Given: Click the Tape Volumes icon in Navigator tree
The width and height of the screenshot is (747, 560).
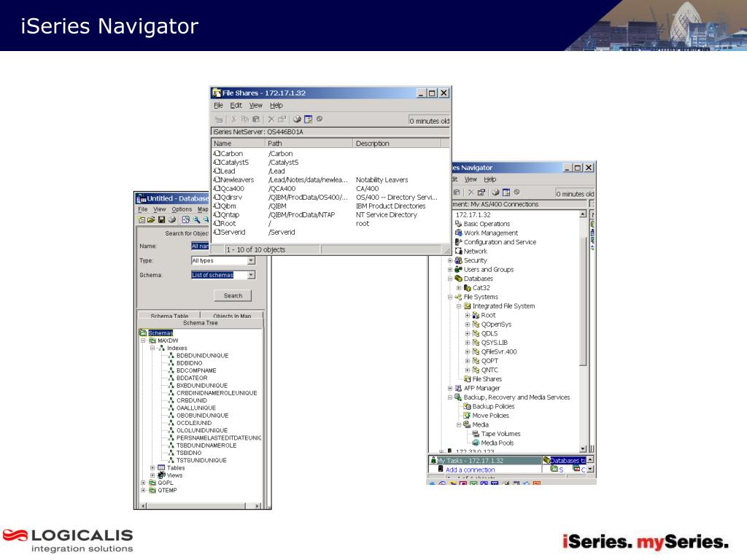Looking at the screenshot, I should click(476, 433).
